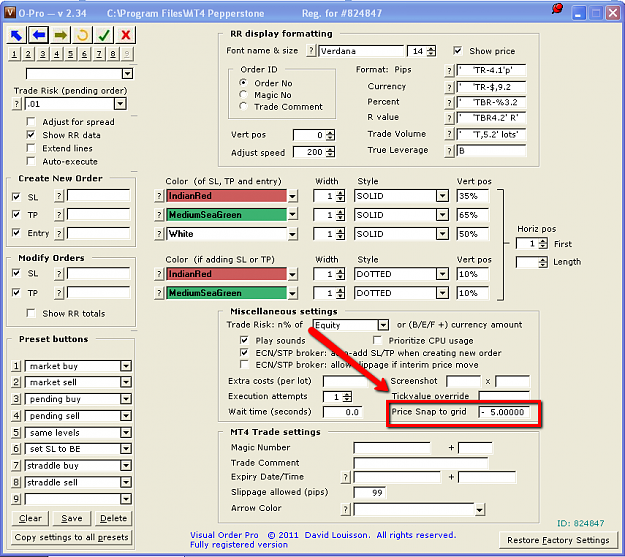Enable Extend lines checkbox

tap(31, 148)
